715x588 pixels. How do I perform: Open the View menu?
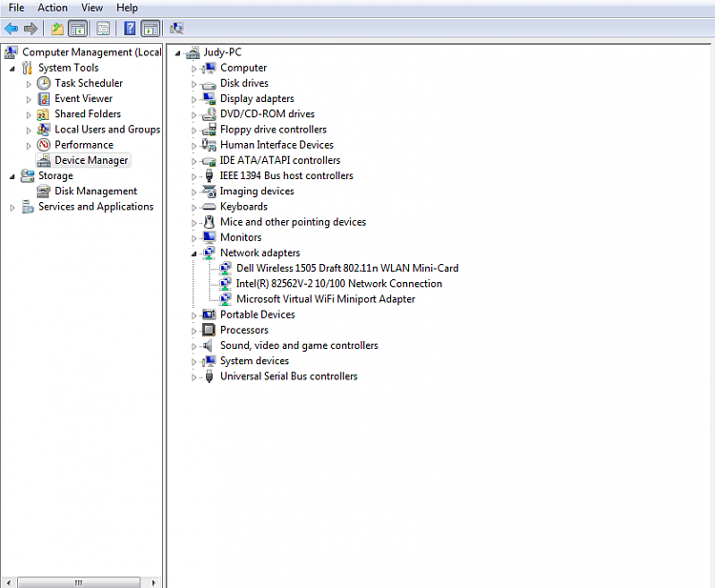92,8
